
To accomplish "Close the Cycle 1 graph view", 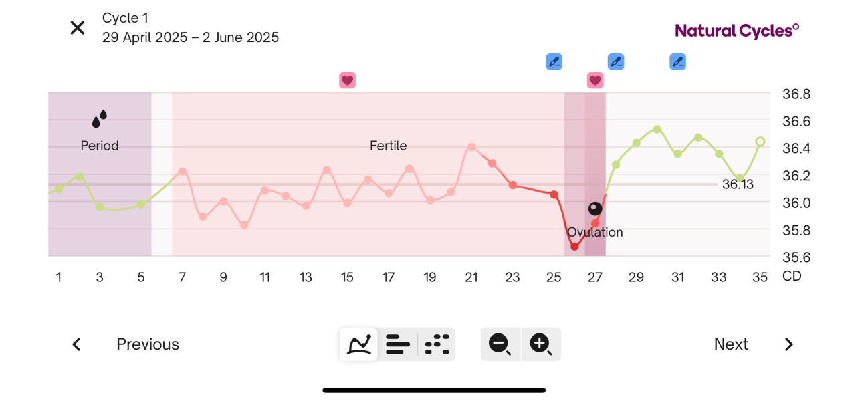I will tap(78, 28).
